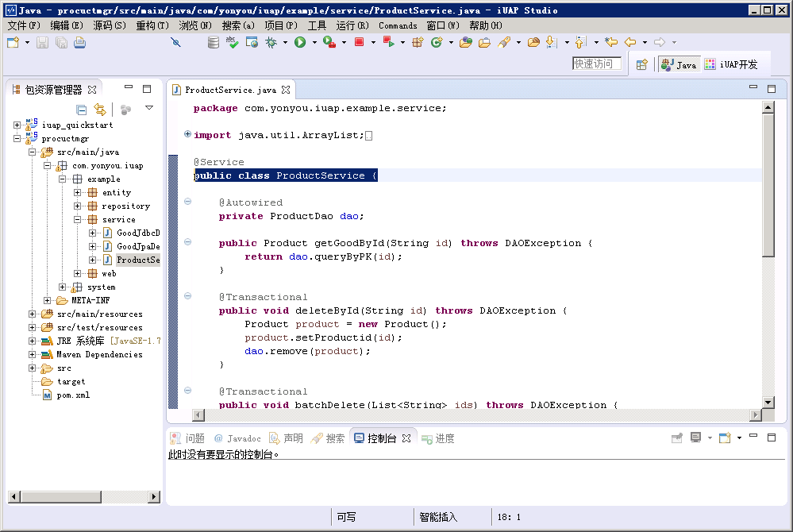The width and height of the screenshot is (793, 532).
Task: Expand the iuap_quickstart project node
Action: coord(17,125)
